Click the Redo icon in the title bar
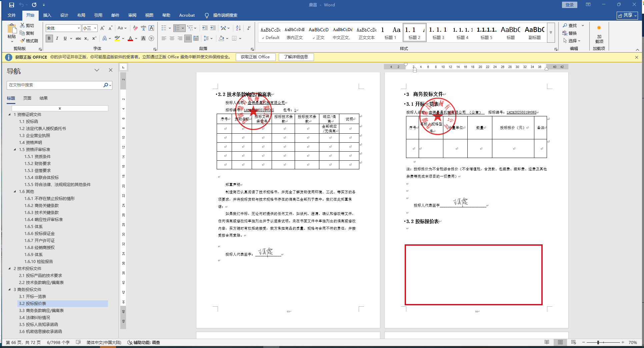Viewport: 644px width, 348px height. pos(34,5)
